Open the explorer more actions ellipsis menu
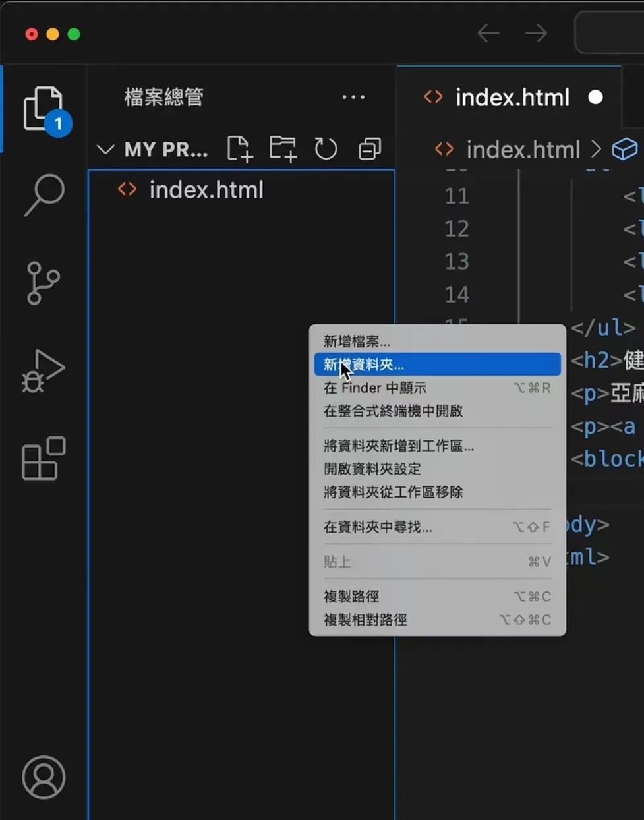This screenshot has height=820, width=644. coord(353,98)
